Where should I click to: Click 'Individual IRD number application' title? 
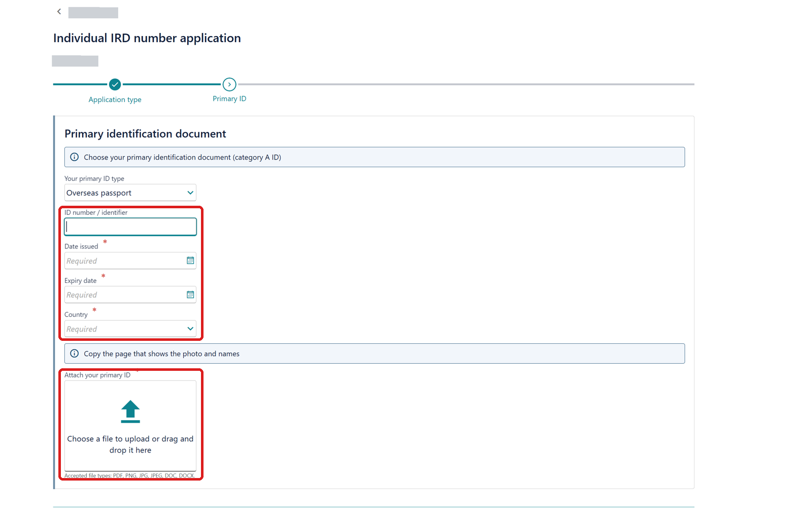[147, 38]
